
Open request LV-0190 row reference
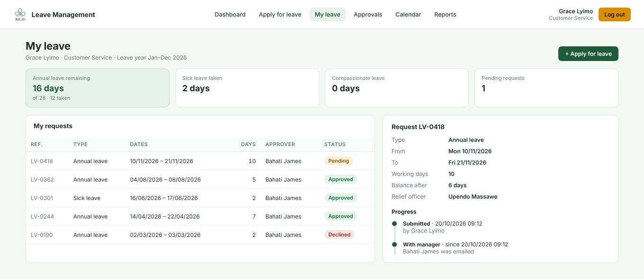42,235
